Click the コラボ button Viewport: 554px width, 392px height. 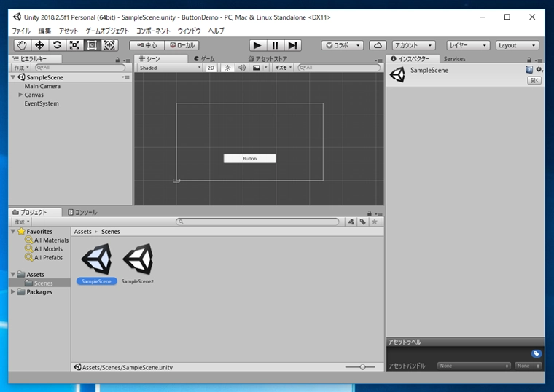coord(342,45)
